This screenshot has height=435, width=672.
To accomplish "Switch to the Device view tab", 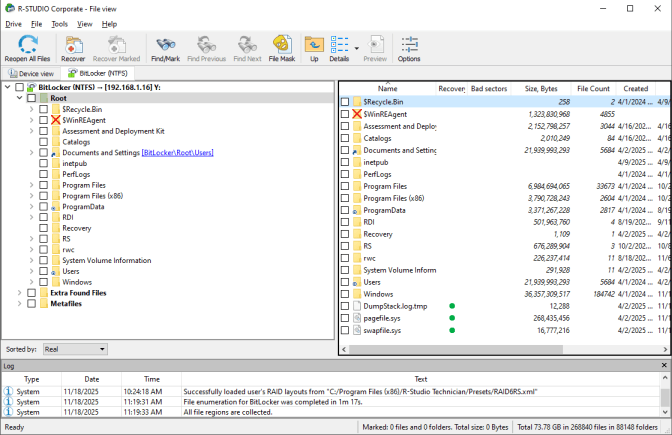I will click(x=31, y=73).
